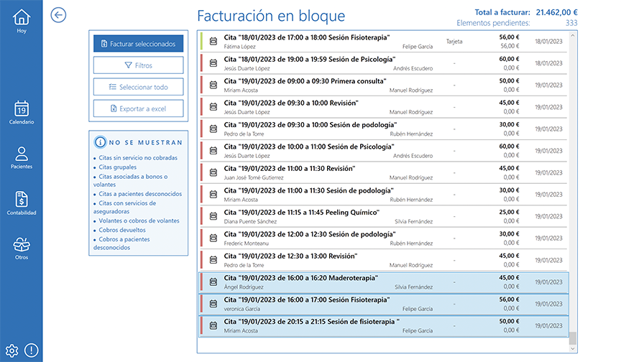
Task: Click Cobros devueltos note text
Action: click(x=122, y=230)
